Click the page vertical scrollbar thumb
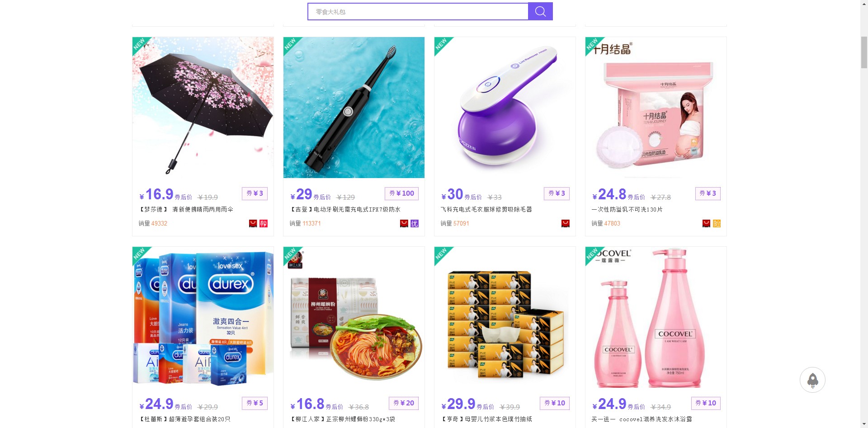This screenshot has height=428, width=868. [x=864, y=52]
